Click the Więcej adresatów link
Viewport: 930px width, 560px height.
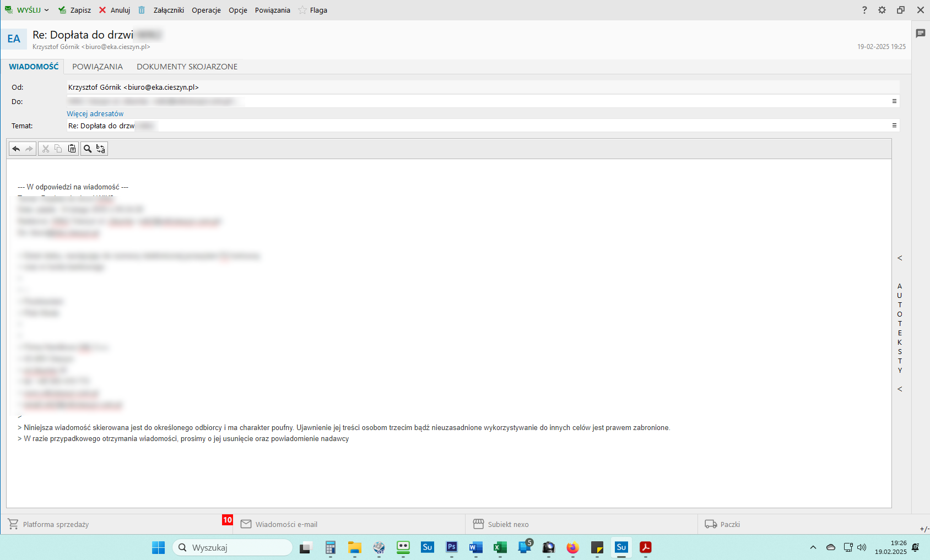coord(95,113)
